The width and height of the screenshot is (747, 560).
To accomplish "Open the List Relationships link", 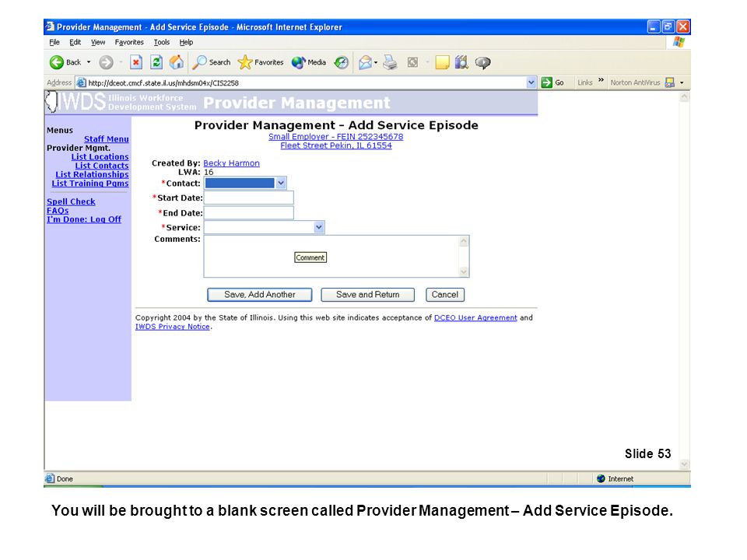I will coord(92,175).
